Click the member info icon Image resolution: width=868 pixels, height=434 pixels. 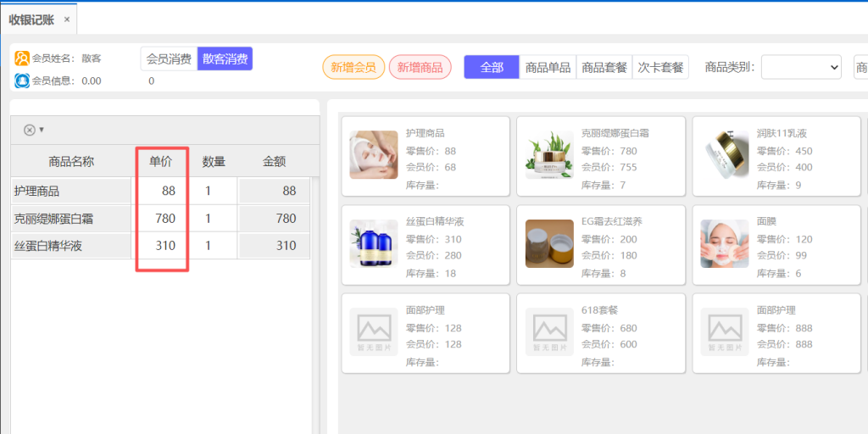click(x=22, y=81)
